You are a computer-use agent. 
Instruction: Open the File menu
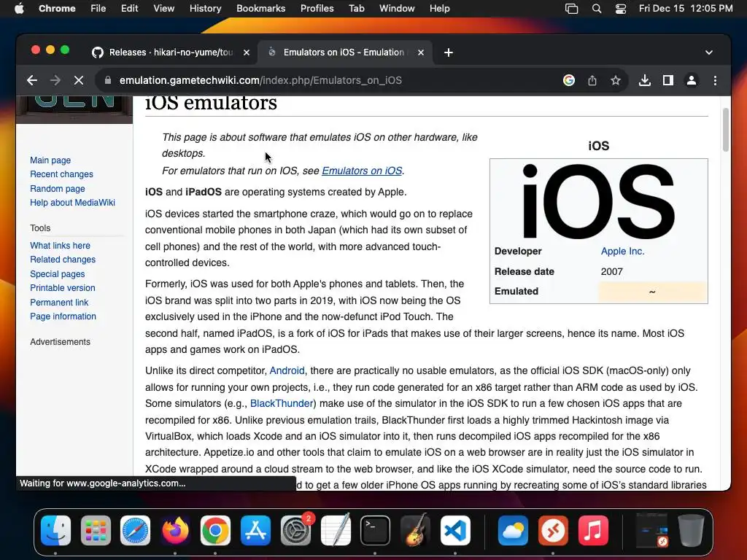98,8
